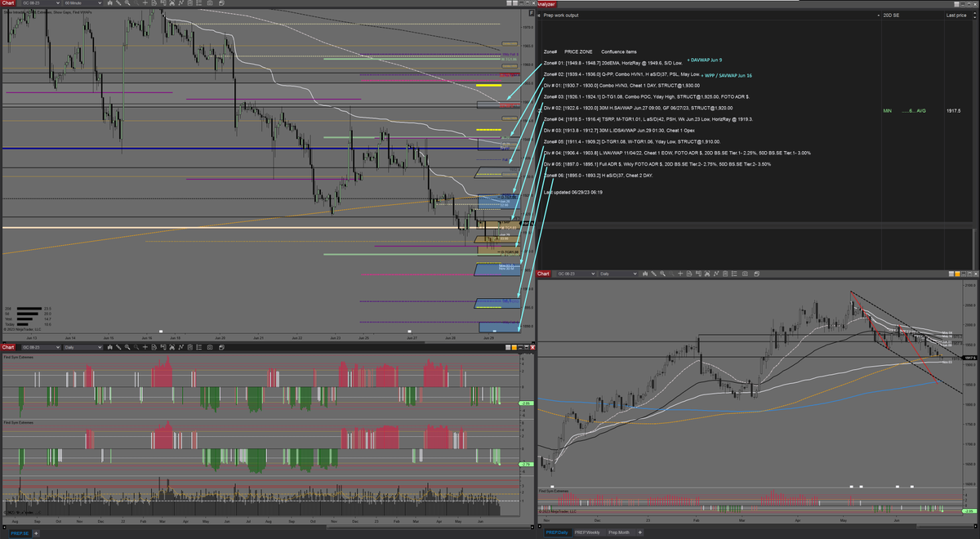This screenshot has height=539, width=980.
Task: Switch to PREP:Weekly tab
Action: (587, 532)
